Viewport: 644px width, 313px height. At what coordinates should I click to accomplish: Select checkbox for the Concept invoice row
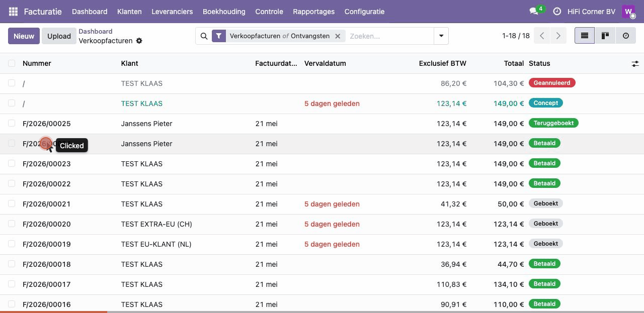[12, 103]
